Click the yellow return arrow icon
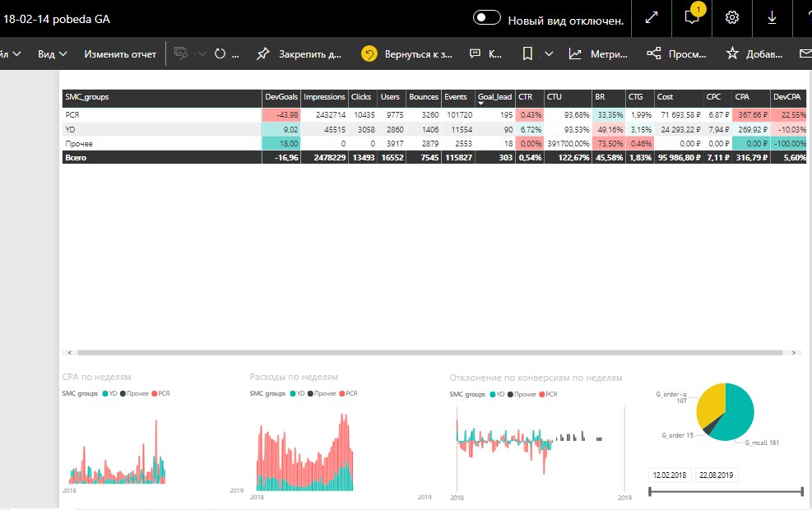Image resolution: width=812 pixels, height=510 pixels. [369, 53]
